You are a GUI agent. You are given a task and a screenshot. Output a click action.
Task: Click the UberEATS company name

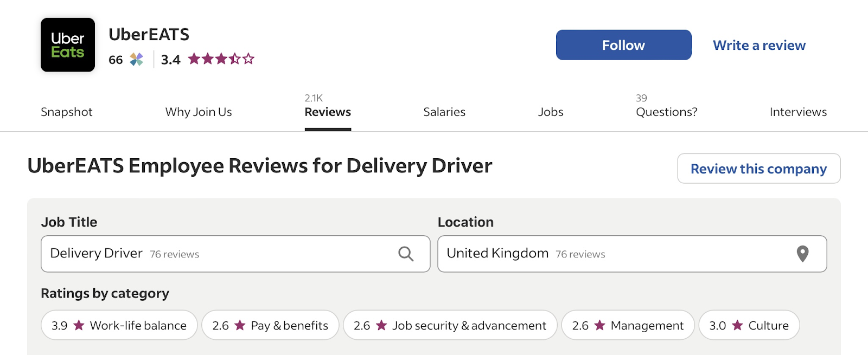coord(149,34)
